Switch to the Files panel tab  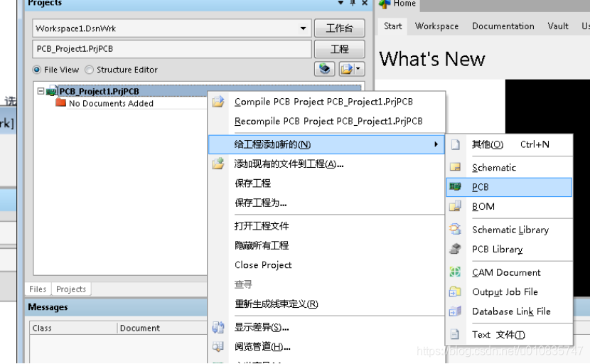coord(38,289)
